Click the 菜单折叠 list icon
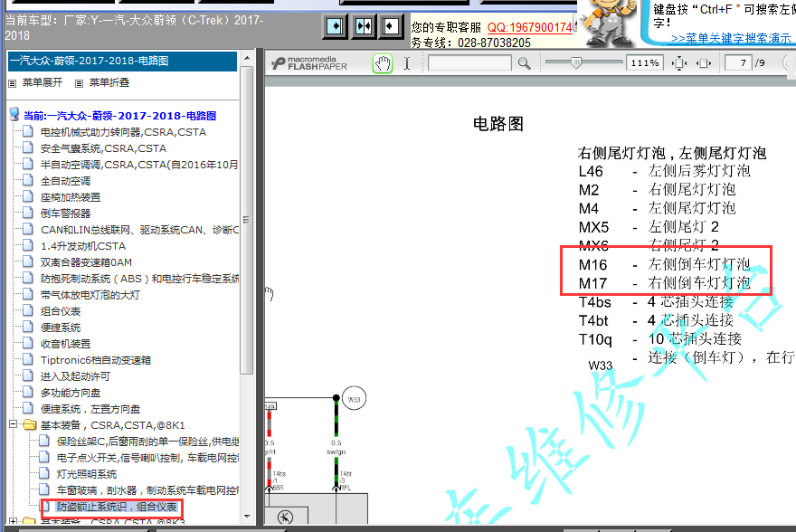This screenshot has width=796, height=532. [80, 83]
